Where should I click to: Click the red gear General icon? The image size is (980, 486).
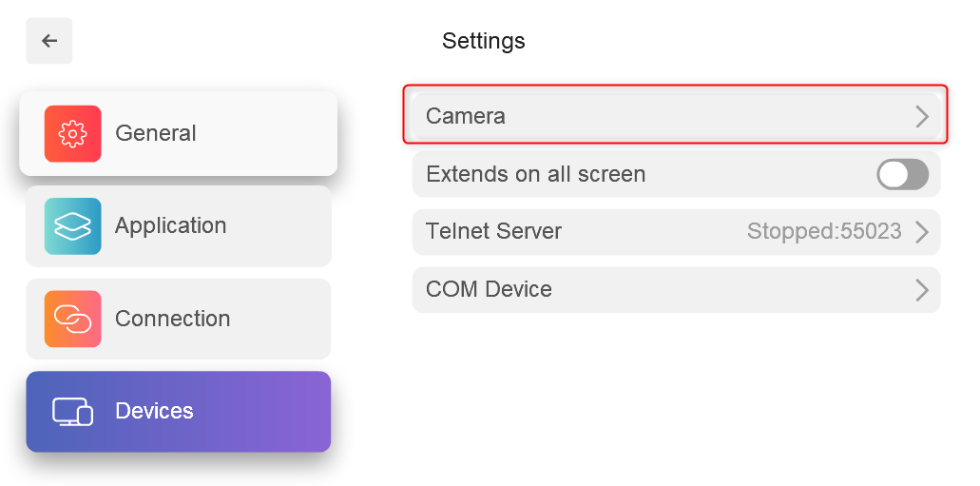click(x=72, y=134)
